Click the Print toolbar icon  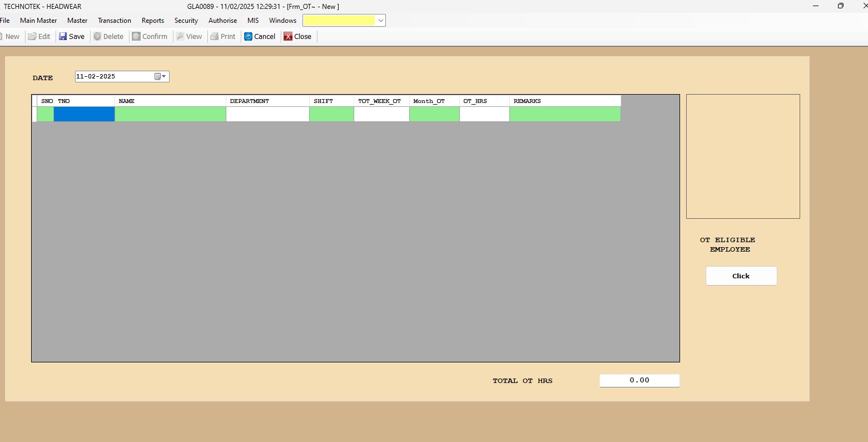pos(215,37)
